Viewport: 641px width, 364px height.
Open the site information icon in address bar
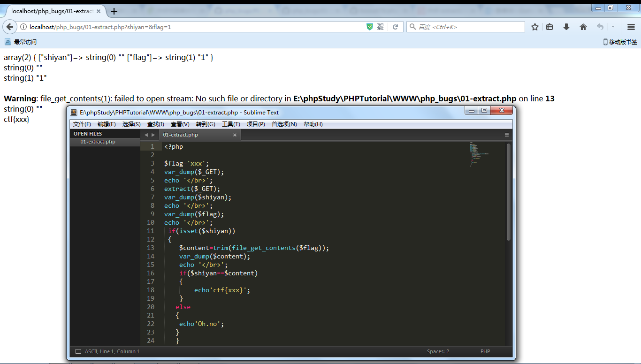tap(23, 27)
